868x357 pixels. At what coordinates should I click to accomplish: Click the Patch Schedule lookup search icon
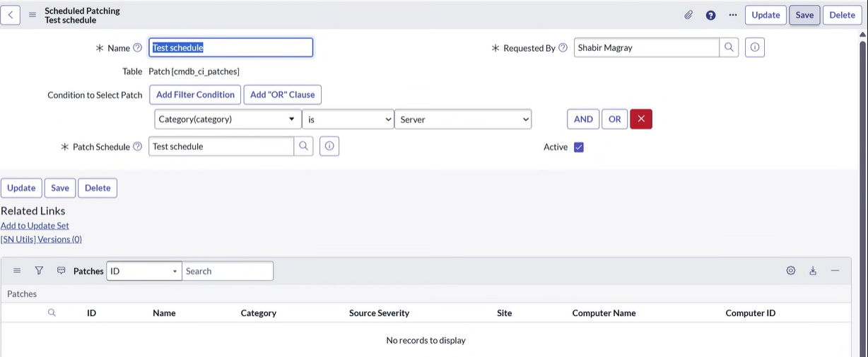[x=303, y=146]
